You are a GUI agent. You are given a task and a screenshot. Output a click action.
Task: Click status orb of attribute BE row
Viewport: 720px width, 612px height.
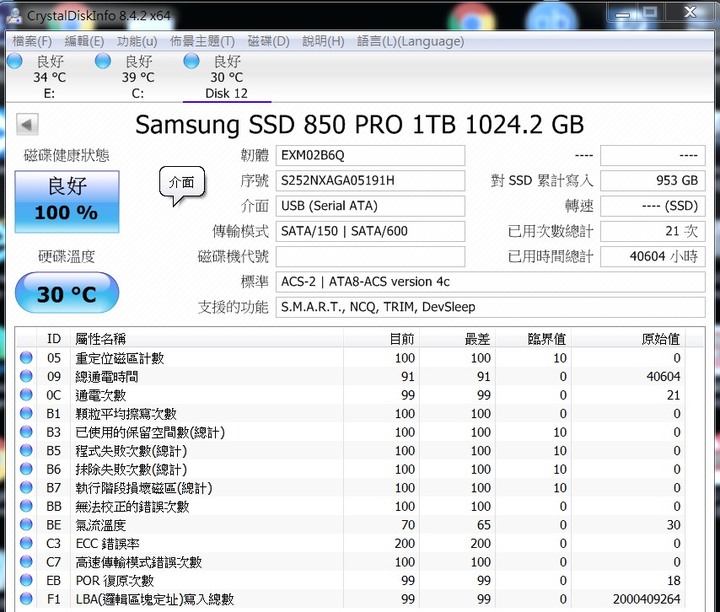point(26,525)
